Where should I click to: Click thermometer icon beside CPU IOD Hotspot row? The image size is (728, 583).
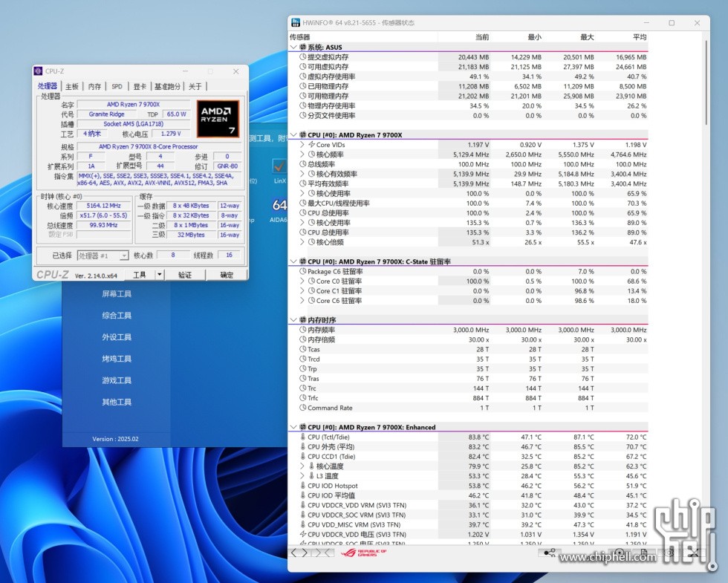(x=303, y=486)
